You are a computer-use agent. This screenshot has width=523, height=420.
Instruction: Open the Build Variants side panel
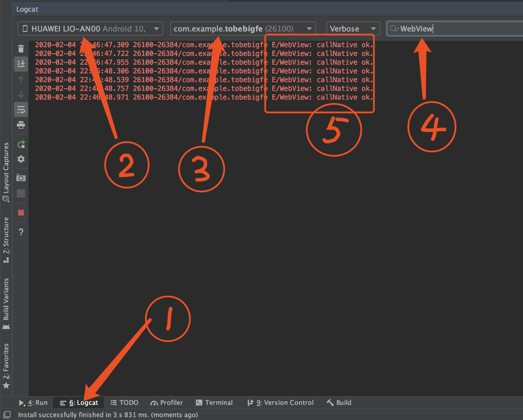coord(6,303)
